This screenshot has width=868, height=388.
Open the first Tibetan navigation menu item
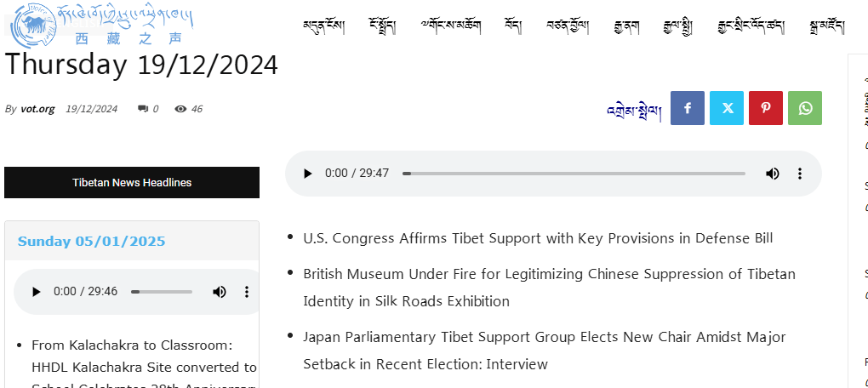tap(324, 26)
